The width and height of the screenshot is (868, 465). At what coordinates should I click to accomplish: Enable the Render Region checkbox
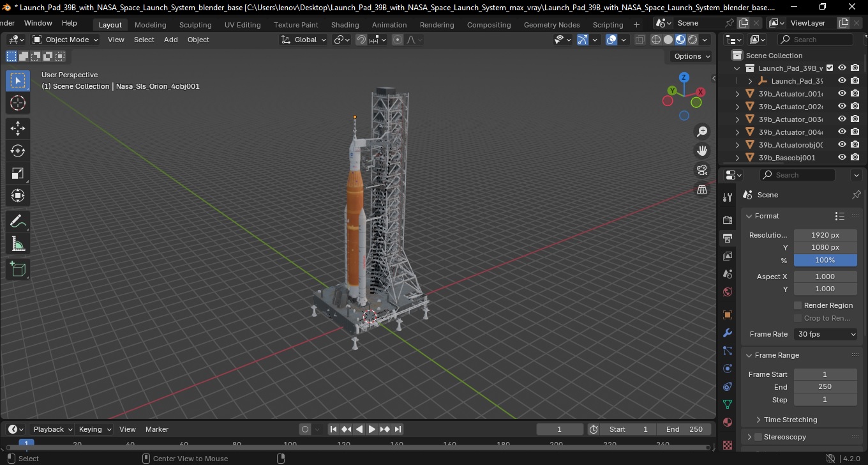[798, 305]
